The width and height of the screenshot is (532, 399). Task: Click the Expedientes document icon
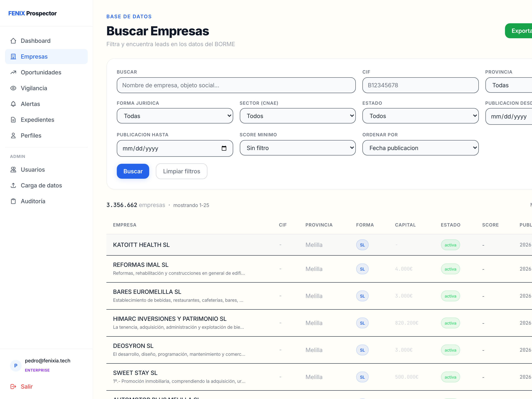click(x=13, y=120)
